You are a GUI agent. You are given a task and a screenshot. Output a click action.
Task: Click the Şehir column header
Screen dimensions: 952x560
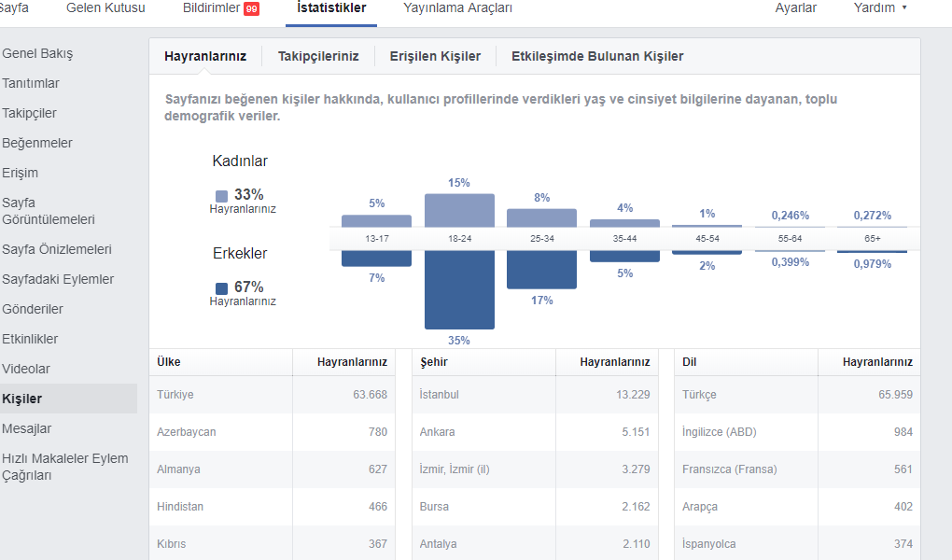tap(433, 362)
